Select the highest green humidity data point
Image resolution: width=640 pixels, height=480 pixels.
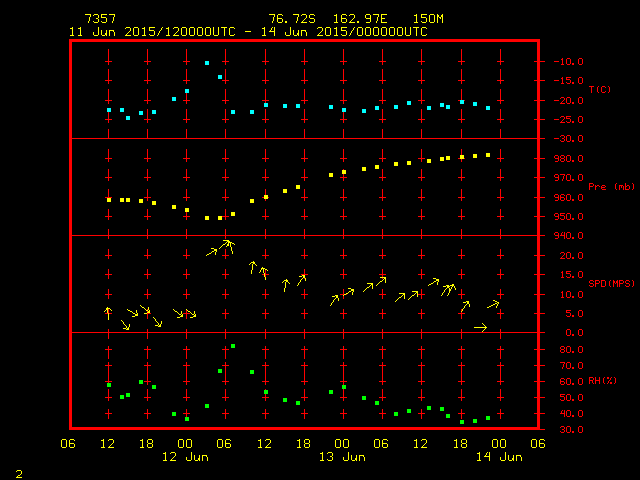tap(233, 346)
